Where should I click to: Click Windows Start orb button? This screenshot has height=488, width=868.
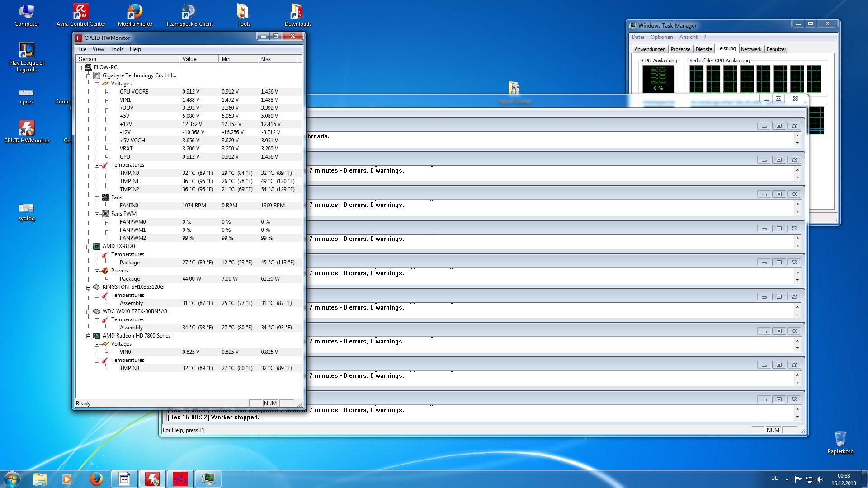click(12, 479)
